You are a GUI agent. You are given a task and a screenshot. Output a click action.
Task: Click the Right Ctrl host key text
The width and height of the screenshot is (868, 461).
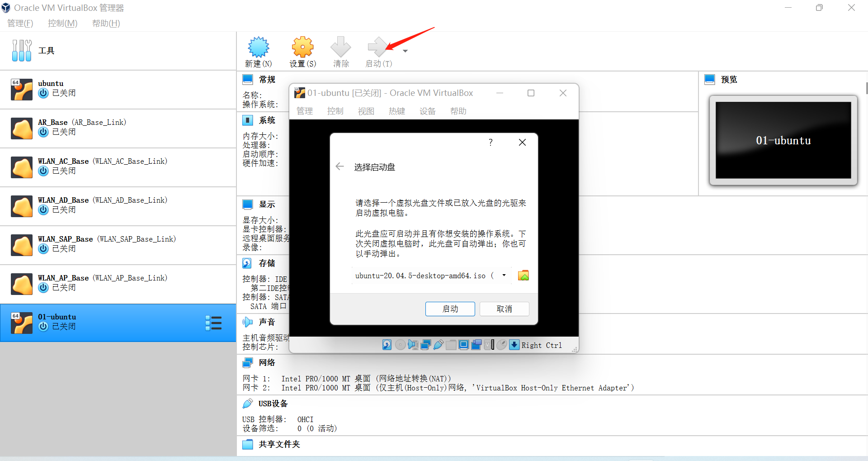[542, 345]
